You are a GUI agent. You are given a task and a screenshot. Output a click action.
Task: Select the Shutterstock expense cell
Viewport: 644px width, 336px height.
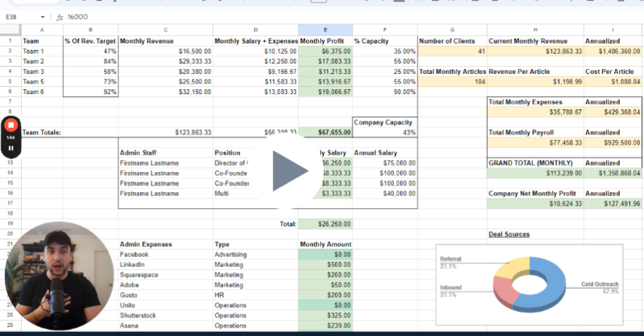(x=166, y=315)
